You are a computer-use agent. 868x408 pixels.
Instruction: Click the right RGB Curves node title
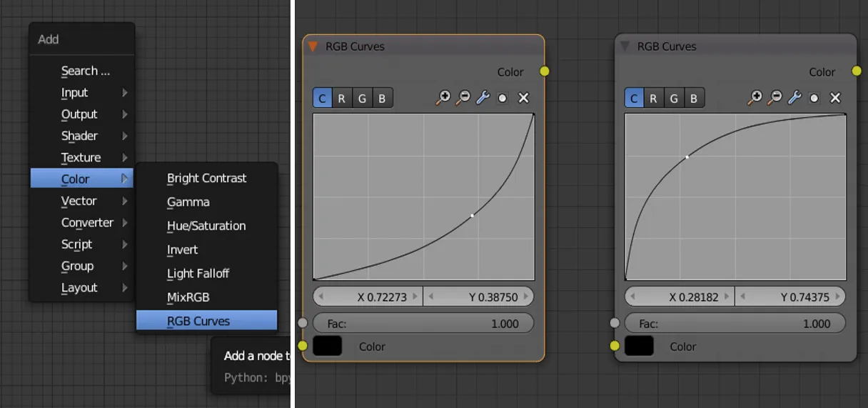click(x=667, y=46)
